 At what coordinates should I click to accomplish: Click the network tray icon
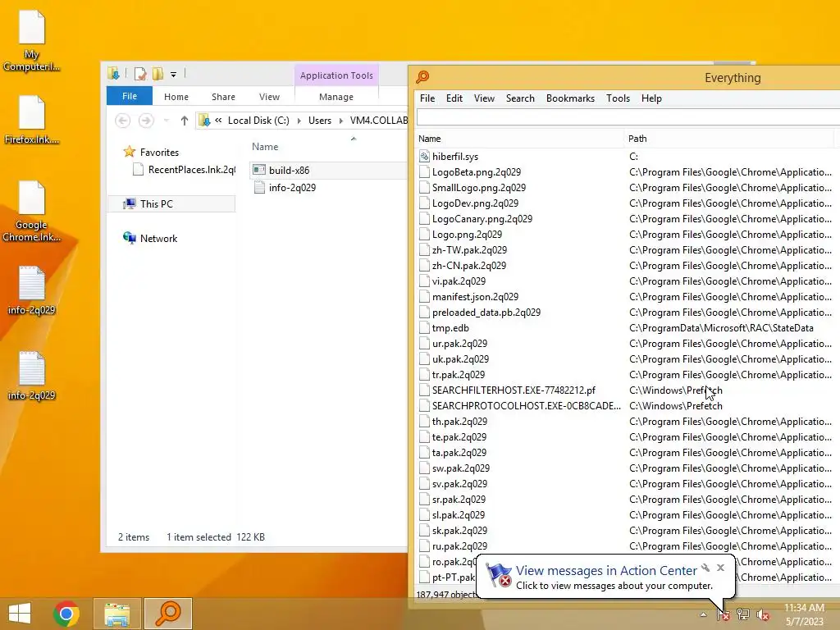[743, 614]
